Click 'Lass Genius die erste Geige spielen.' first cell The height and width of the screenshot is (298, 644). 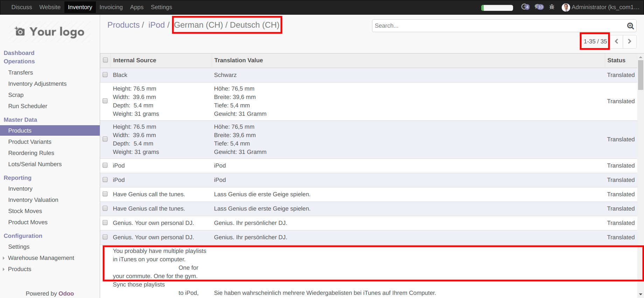click(x=262, y=194)
